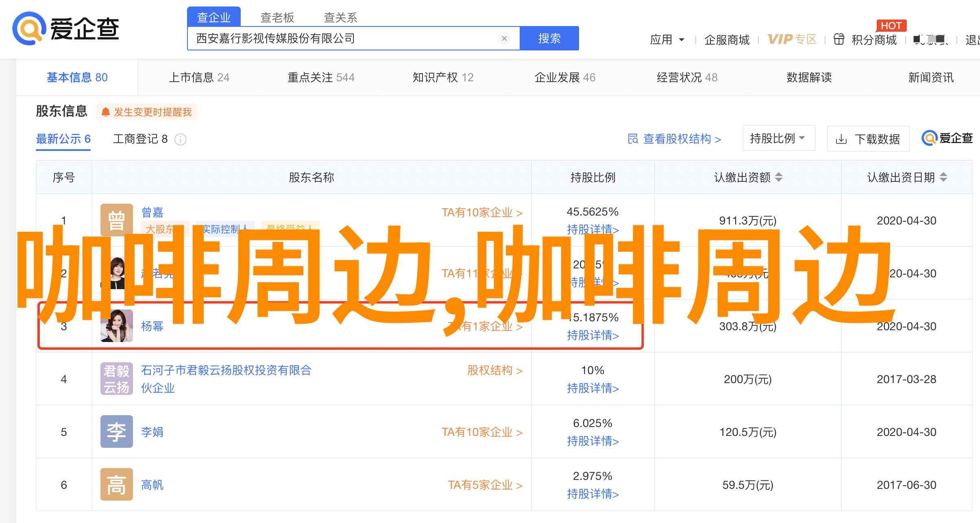This screenshot has width=980, height=523.
Task: Open 持股详情 under 2.975%
Action: click(593, 494)
